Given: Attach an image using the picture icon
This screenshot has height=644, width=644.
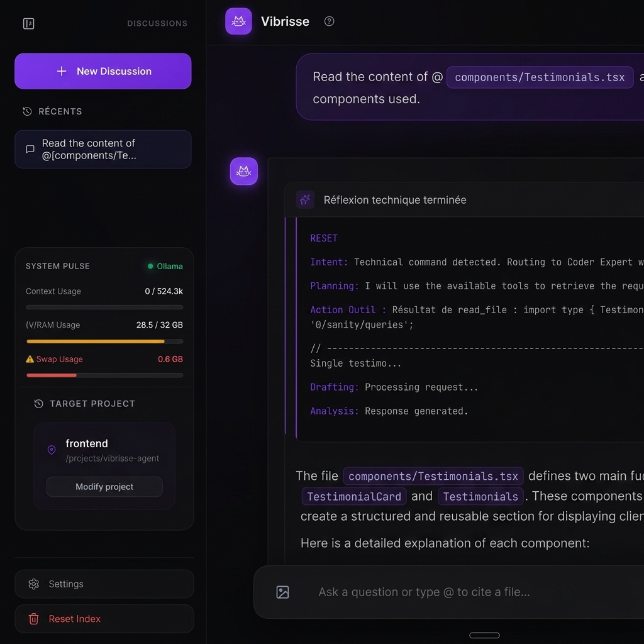Looking at the screenshot, I should 282,592.
